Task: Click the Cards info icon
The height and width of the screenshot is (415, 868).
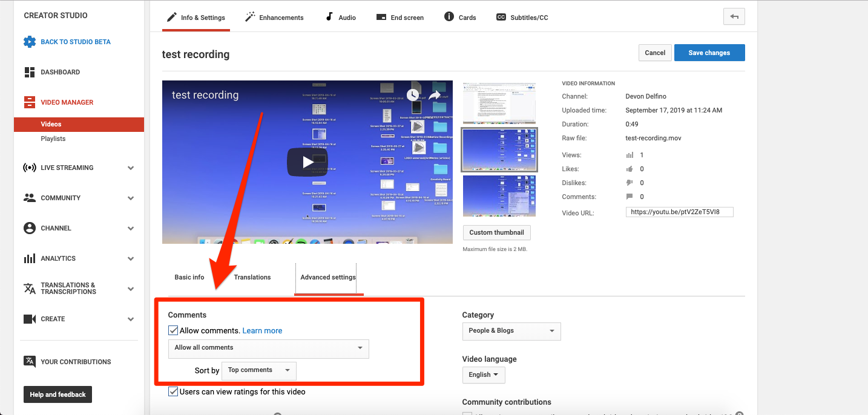Action: (449, 17)
